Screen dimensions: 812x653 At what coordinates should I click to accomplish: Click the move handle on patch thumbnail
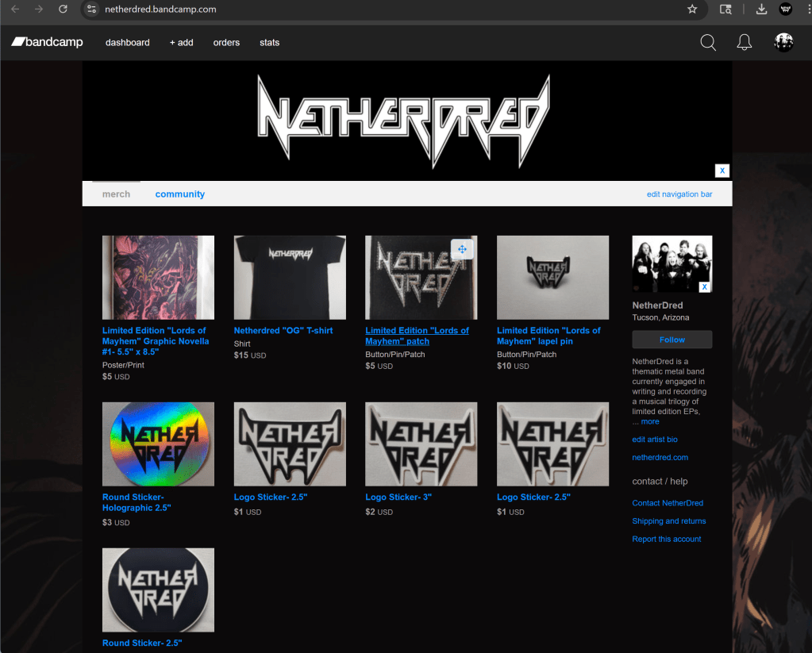[462, 249]
